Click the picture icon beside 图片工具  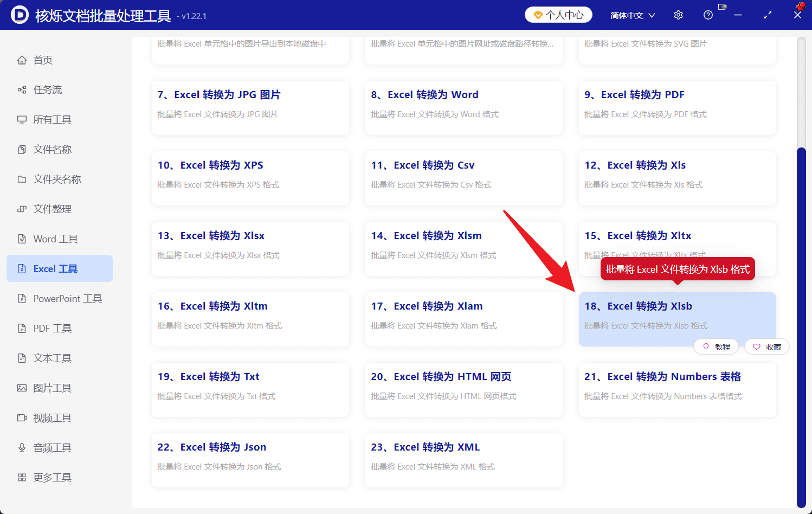22,388
